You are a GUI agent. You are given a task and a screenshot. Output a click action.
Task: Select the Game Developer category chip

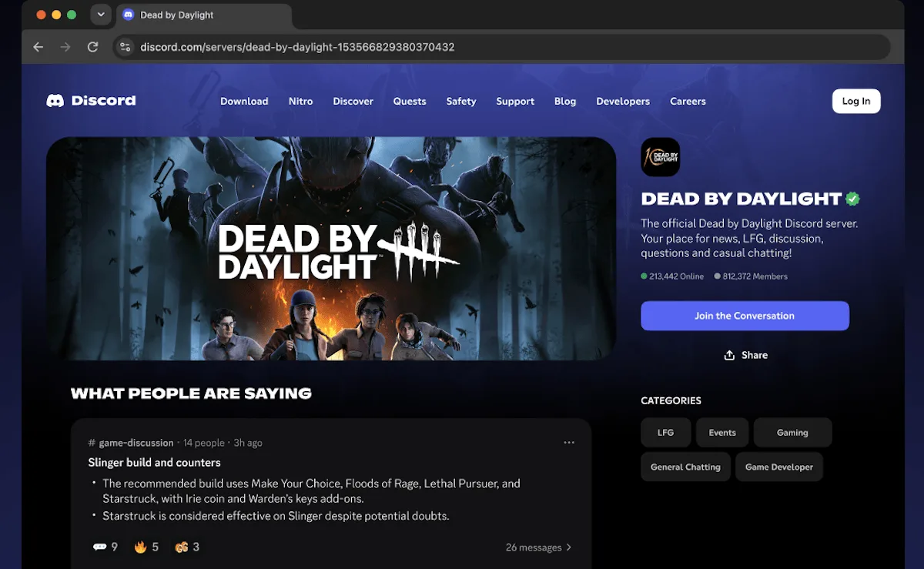779,467
